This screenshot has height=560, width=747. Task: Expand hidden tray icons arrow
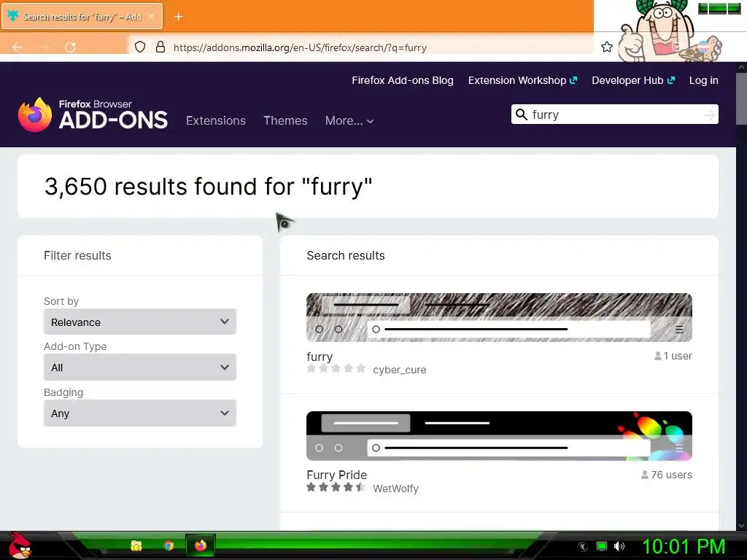tap(583, 547)
